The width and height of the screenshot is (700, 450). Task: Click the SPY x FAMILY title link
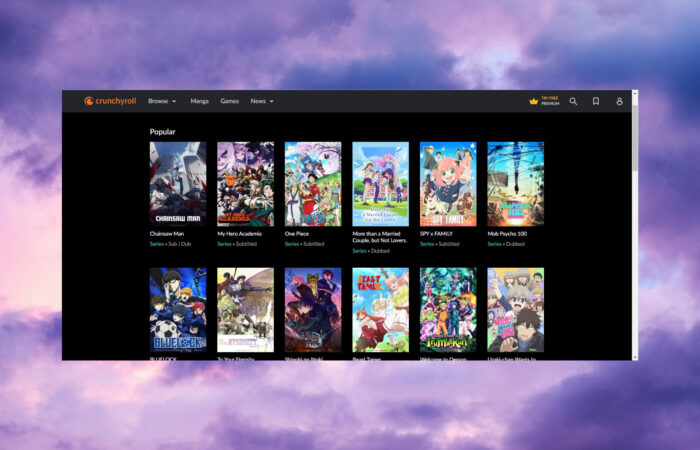(436, 233)
